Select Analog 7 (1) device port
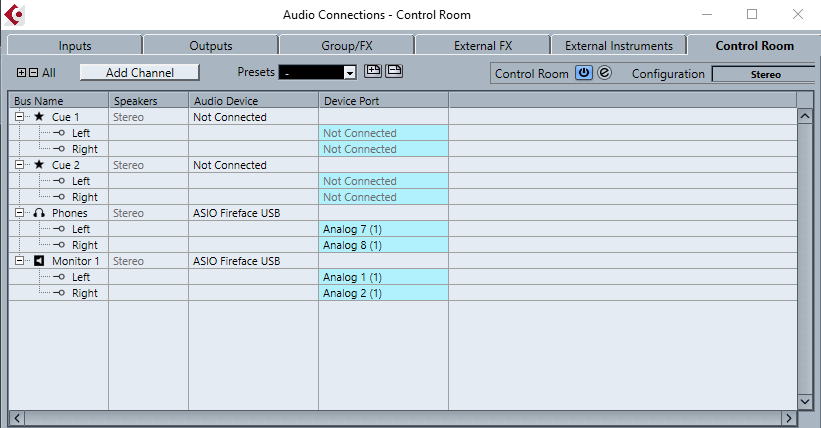This screenshot has height=428, width=821. (x=384, y=229)
